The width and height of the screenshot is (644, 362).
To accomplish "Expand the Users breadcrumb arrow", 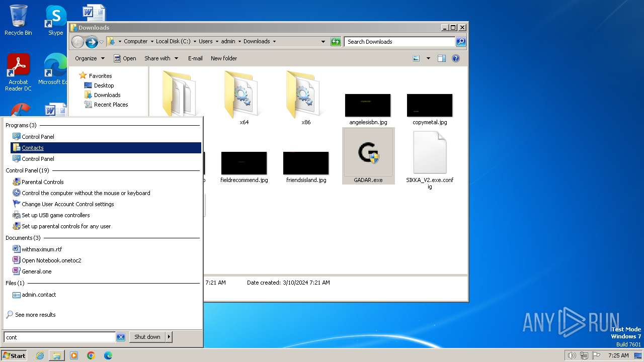I will tap(217, 42).
